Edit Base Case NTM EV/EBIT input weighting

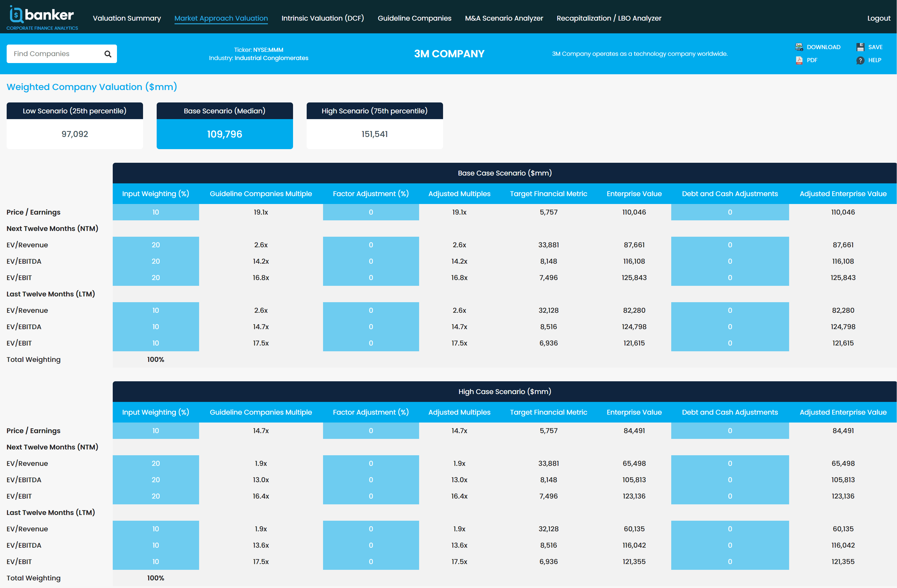tap(156, 278)
